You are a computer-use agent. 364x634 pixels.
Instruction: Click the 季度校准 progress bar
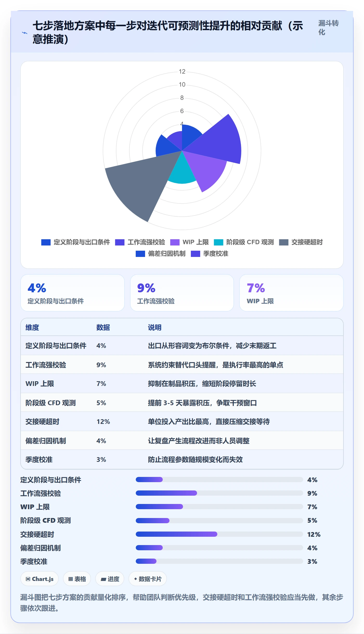pos(219,561)
